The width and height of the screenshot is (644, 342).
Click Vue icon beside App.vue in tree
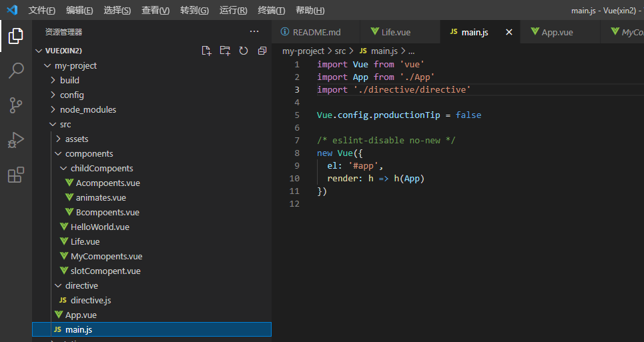coord(59,315)
